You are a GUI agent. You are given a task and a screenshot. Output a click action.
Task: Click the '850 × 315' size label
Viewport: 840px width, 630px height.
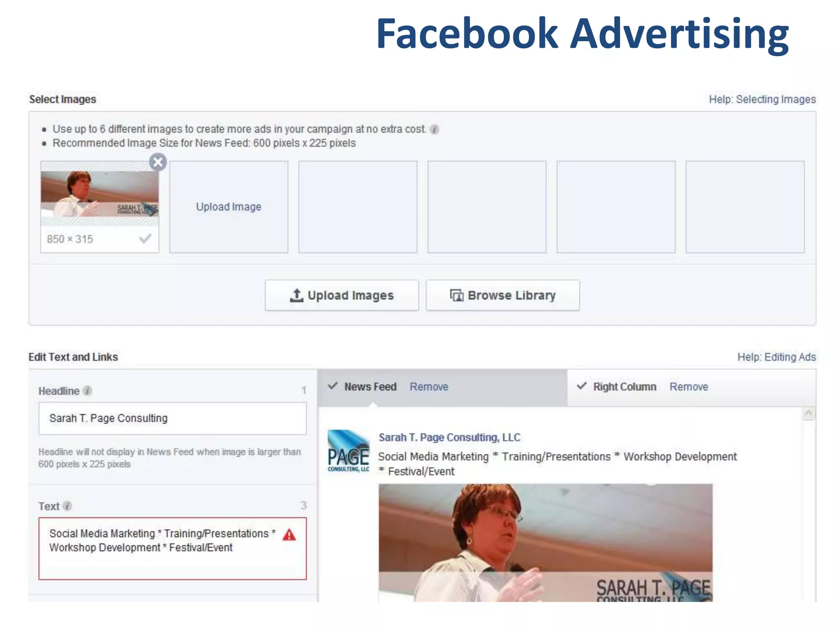pos(70,239)
